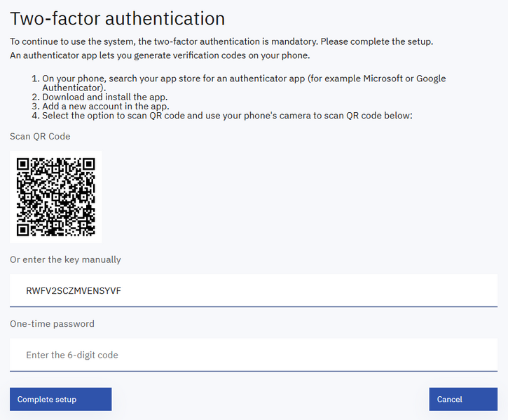Click step 'Add a new account in the app.'

[x=106, y=106]
